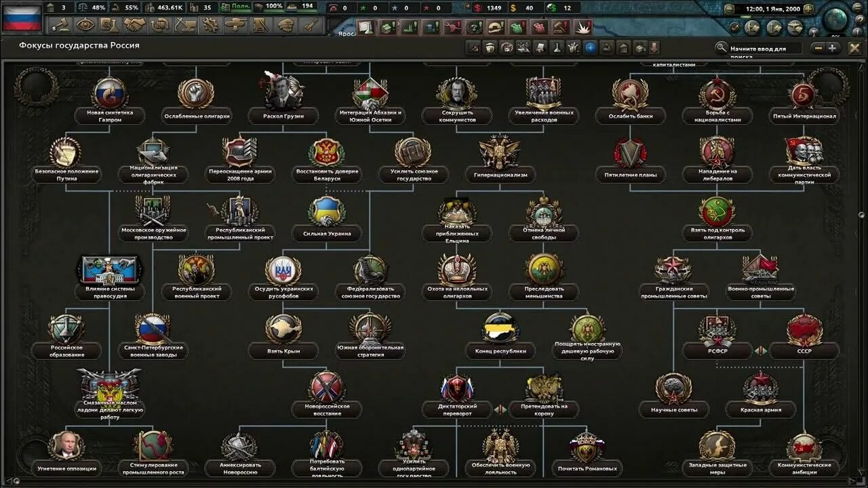Viewport: 868px width, 488px height.
Task: Toggle the flask research focus filter
Action: 557,48
